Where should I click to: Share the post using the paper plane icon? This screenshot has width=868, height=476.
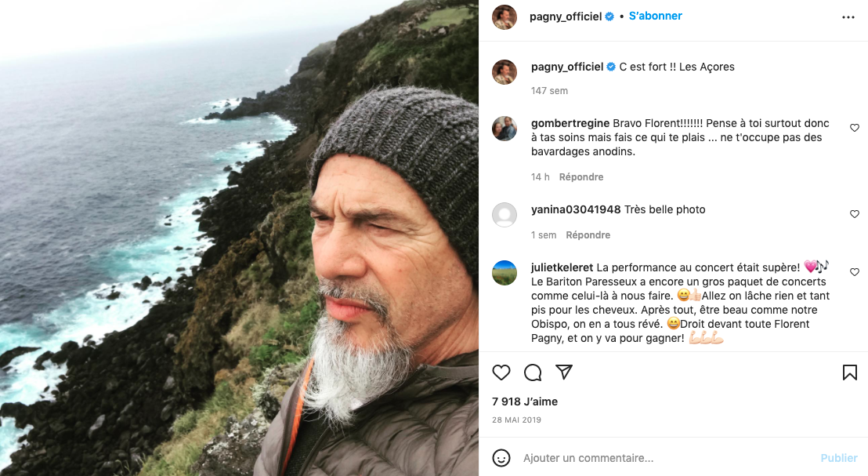[x=564, y=373]
